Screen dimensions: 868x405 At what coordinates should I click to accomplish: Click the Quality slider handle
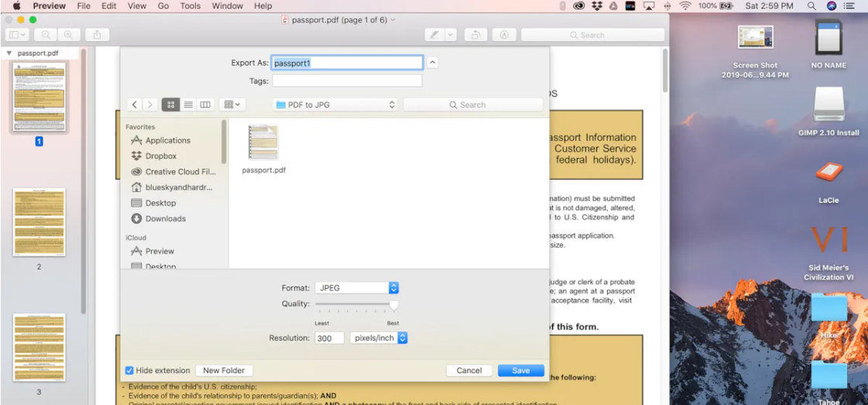click(393, 305)
